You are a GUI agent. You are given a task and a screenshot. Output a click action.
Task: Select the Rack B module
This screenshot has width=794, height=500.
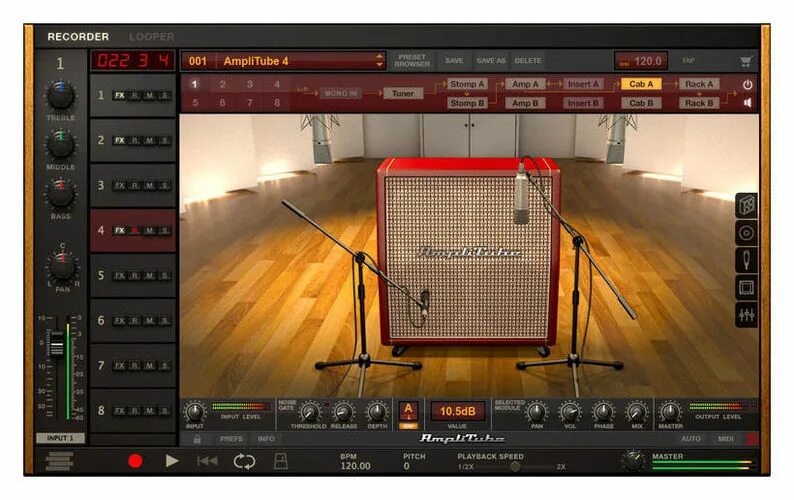[x=699, y=103]
